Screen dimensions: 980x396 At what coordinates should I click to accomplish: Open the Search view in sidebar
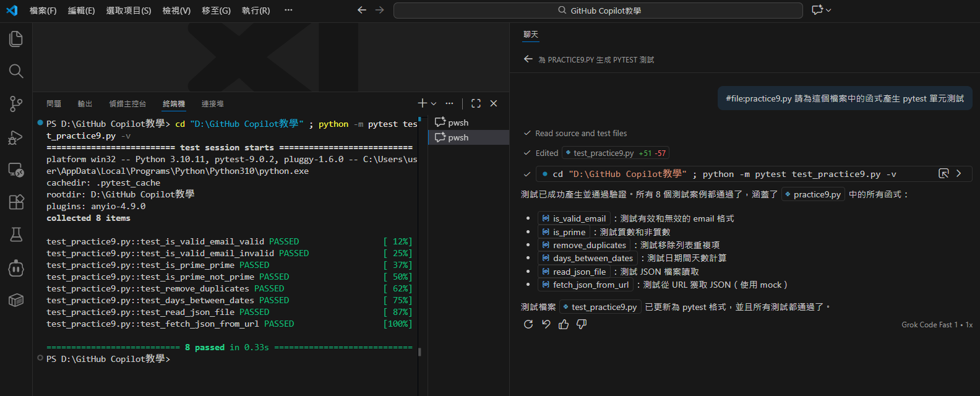16,71
